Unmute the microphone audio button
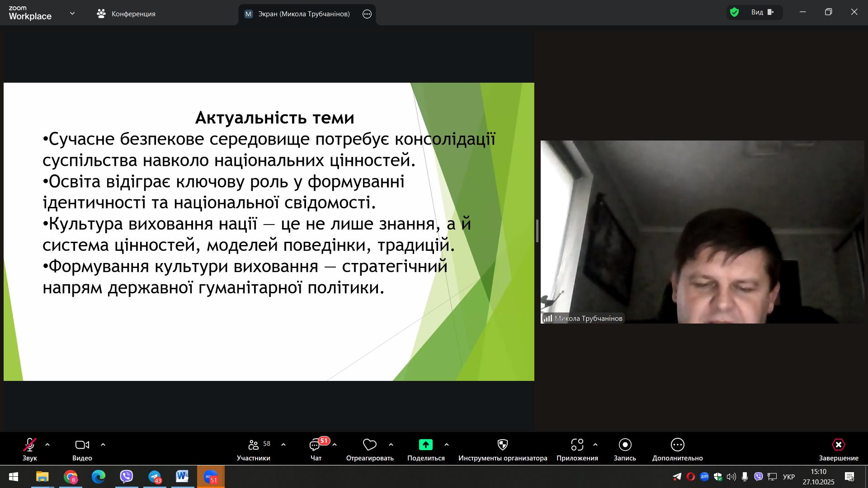This screenshot has width=868, height=488. (x=30, y=445)
